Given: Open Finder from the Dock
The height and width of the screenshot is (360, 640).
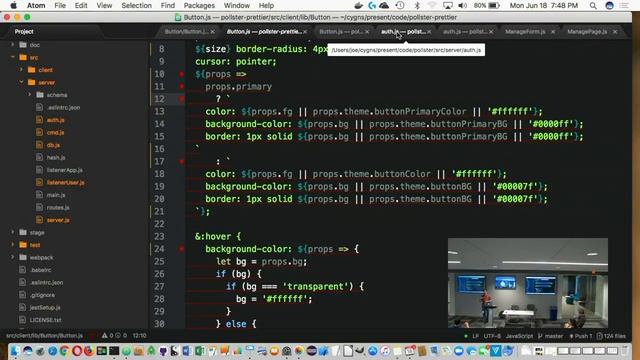Looking at the screenshot, I should (x=15, y=351).
